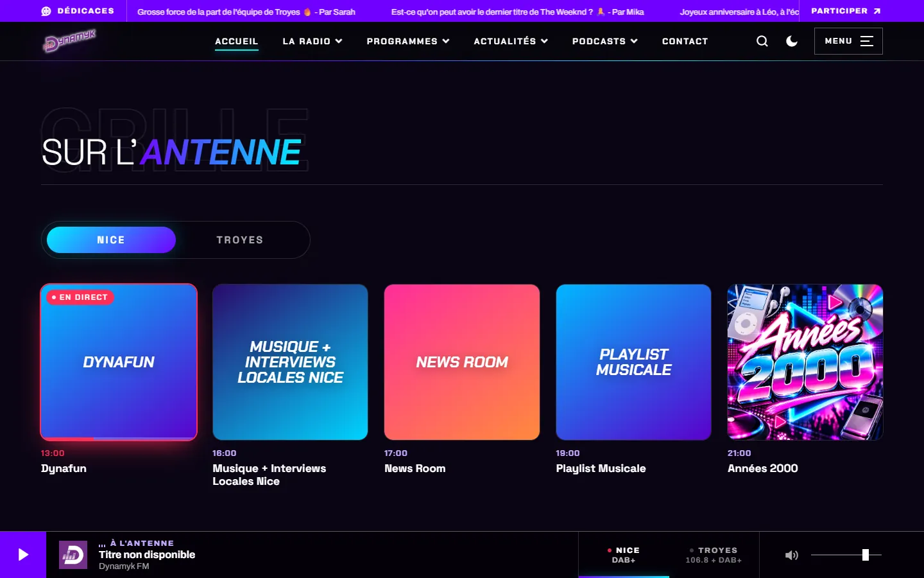Click the EN DIRECT badge on Dynafun

(80, 297)
